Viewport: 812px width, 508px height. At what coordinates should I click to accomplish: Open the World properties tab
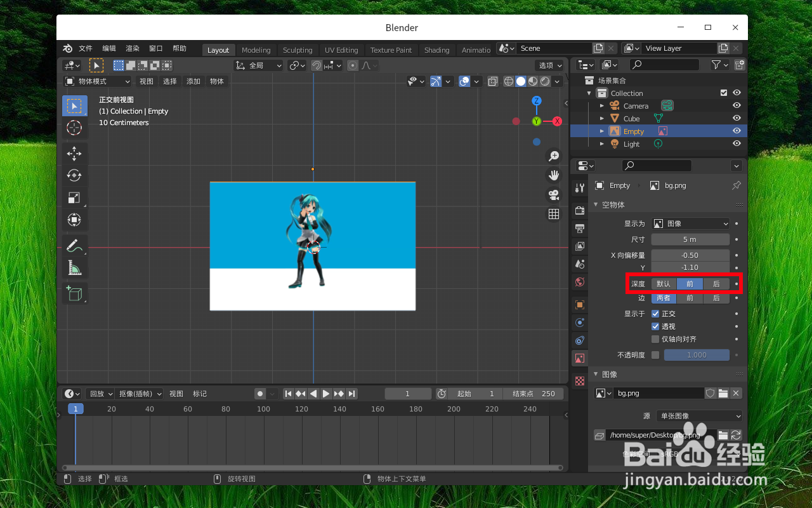pyautogui.click(x=579, y=281)
